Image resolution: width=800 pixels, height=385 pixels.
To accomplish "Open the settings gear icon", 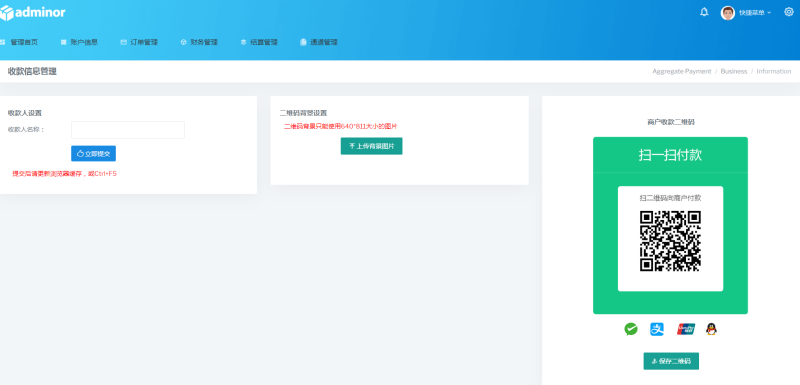I will (789, 12).
